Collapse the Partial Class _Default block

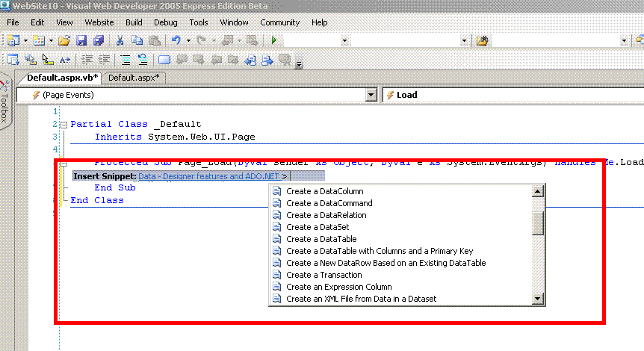click(64, 125)
